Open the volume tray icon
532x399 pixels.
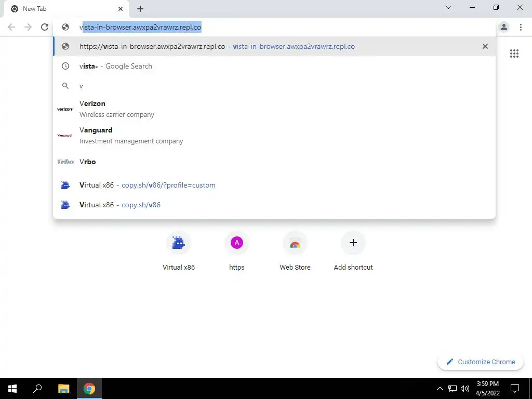click(x=465, y=389)
